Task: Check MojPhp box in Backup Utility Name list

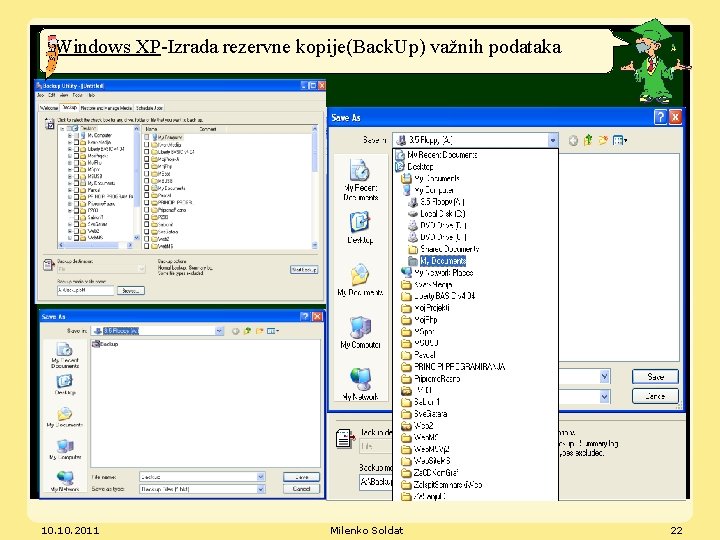Action: click(x=147, y=166)
